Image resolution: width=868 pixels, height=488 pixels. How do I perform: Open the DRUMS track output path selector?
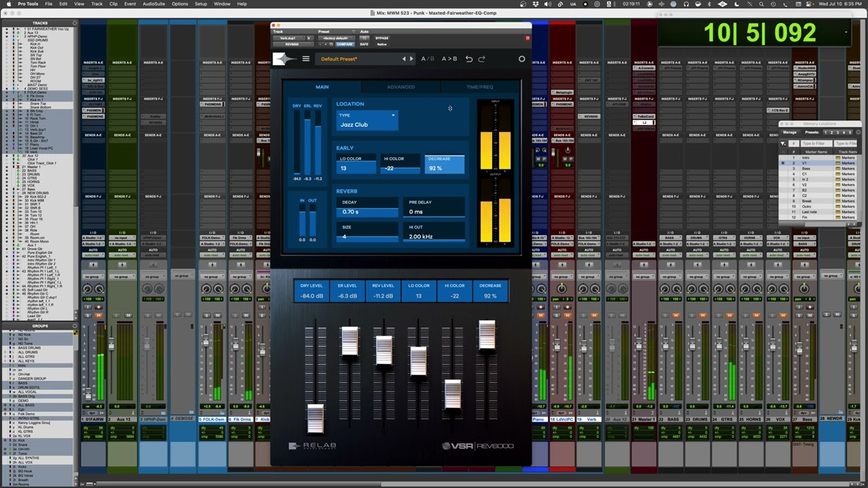698,244
